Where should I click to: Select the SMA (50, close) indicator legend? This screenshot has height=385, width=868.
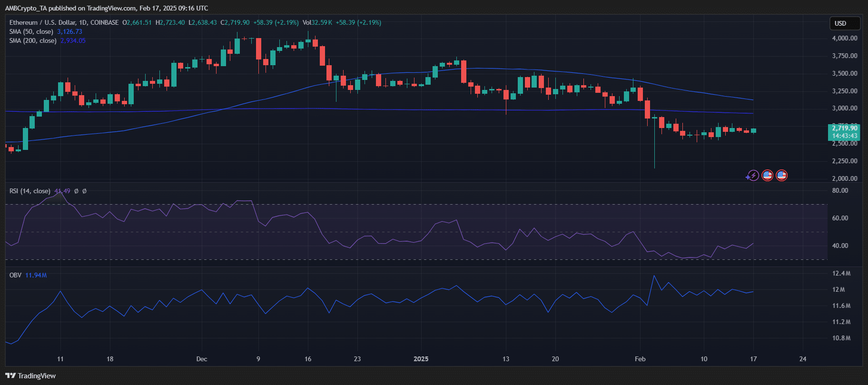(31, 31)
